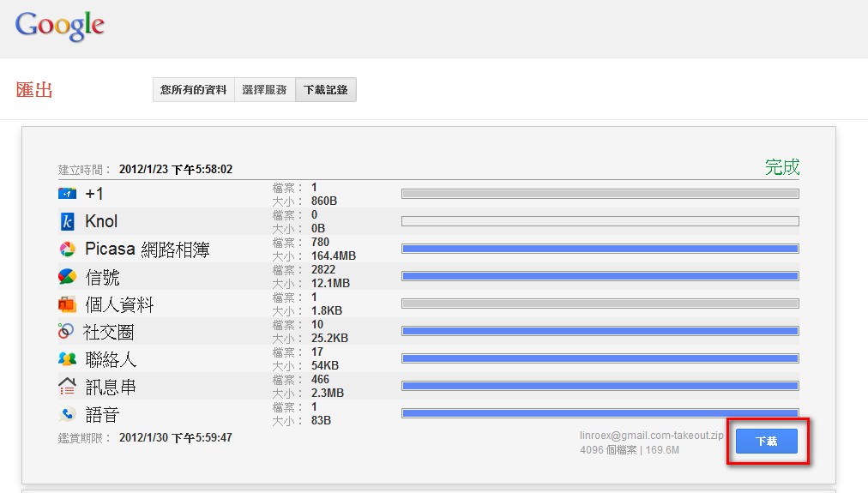This screenshot has width=868, height=493.
Task: Click the 聯絡人 contacts icon
Action: (67, 358)
